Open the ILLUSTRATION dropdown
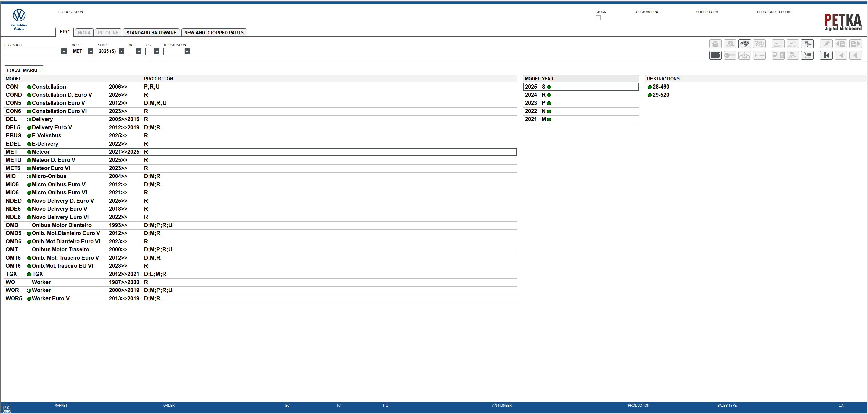 click(x=187, y=51)
